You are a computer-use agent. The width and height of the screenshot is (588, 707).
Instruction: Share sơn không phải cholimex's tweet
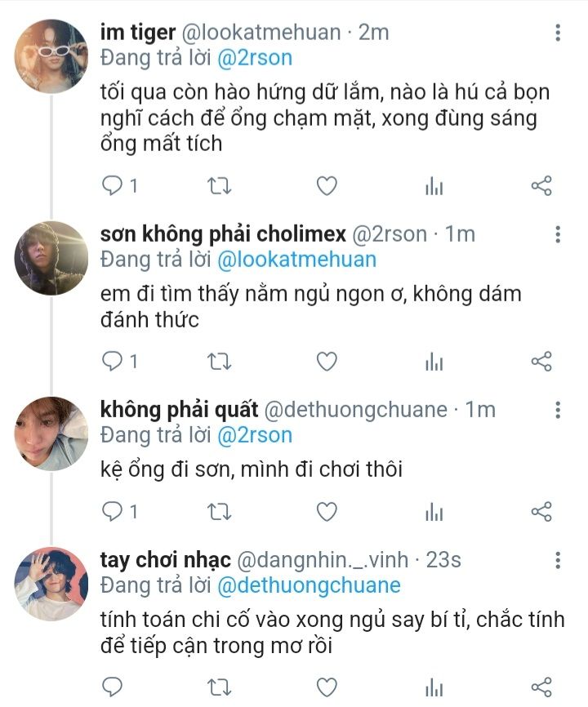coord(541,361)
